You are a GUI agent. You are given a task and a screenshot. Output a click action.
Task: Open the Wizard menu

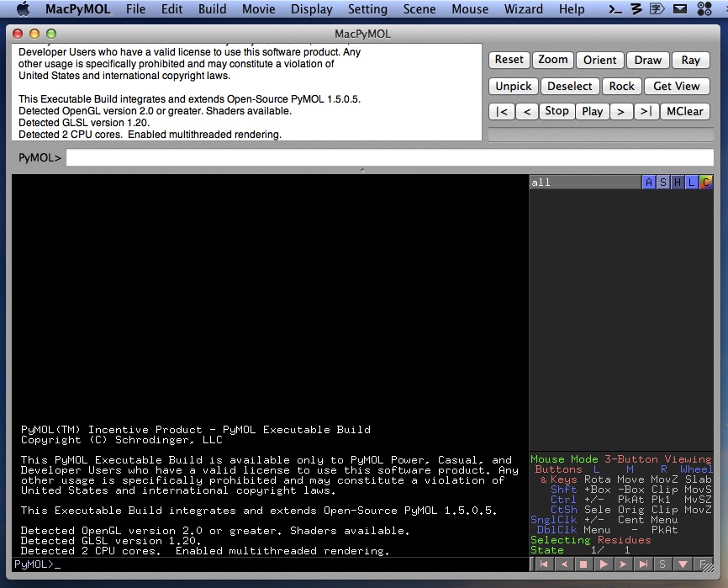pyautogui.click(x=523, y=8)
